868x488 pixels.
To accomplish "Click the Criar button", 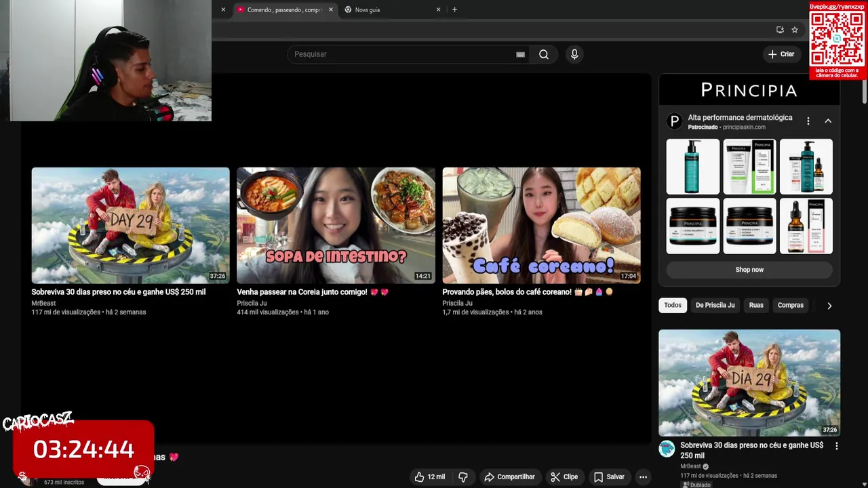I will coord(781,54).
